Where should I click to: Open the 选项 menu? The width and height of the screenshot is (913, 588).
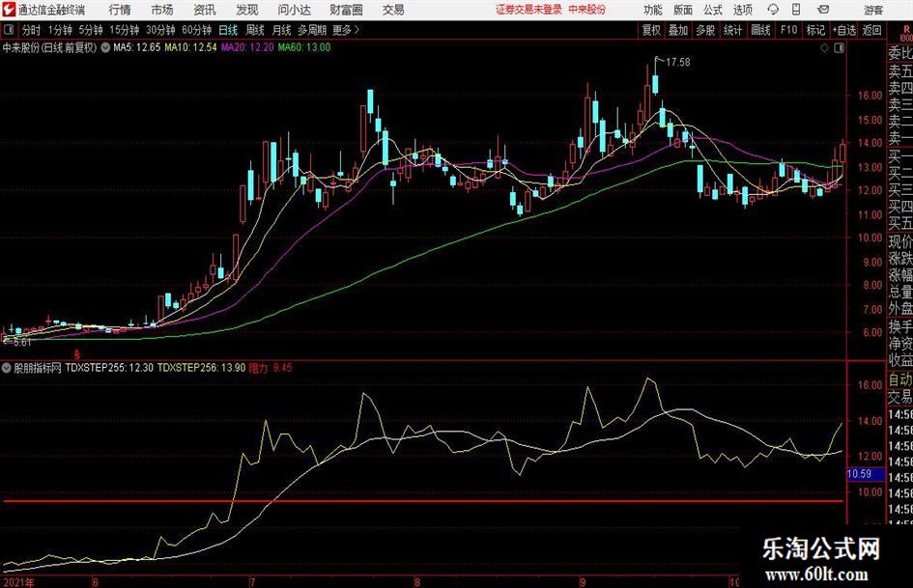[x=742, y=10]
